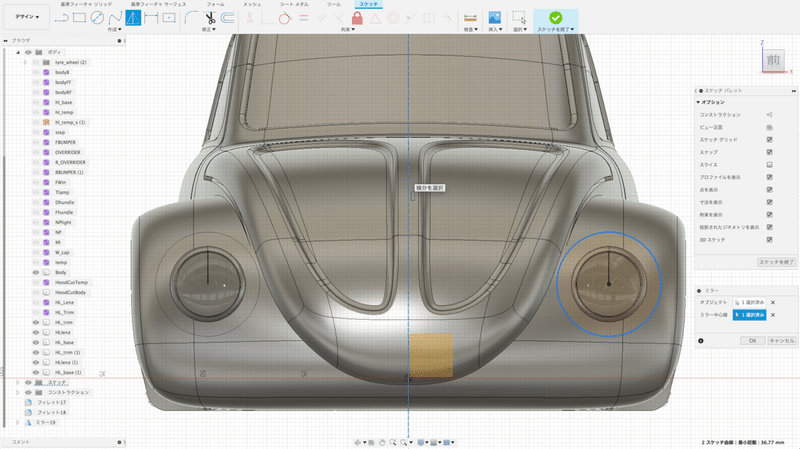
Task: Click the Select tool icon
Action: [519, 18]
